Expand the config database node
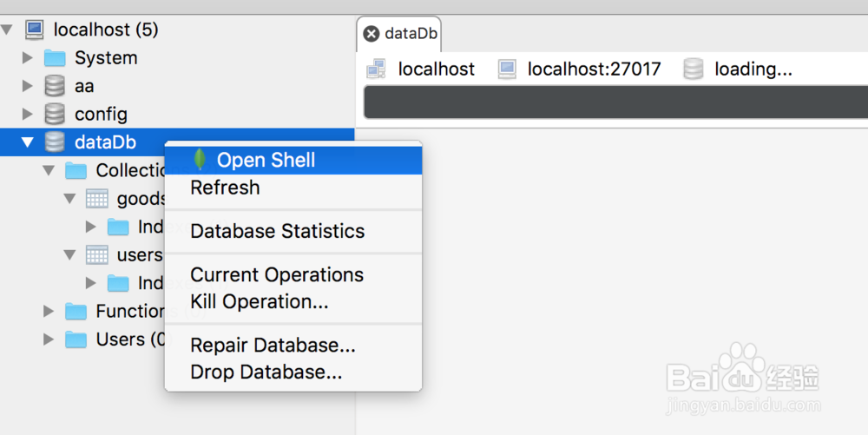868x435 pixels. (x=28, y=114)
